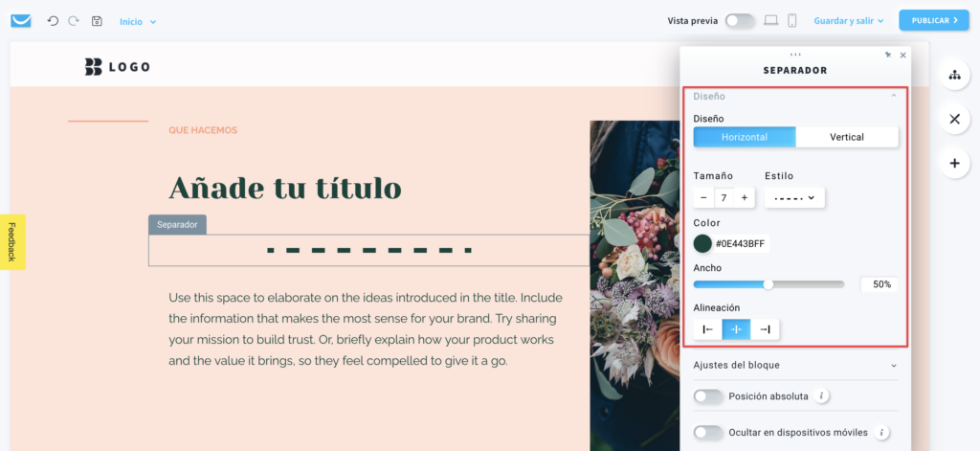980x451 pixels.
Task: Align separator to the center
Action: click(x=736, y=329)
